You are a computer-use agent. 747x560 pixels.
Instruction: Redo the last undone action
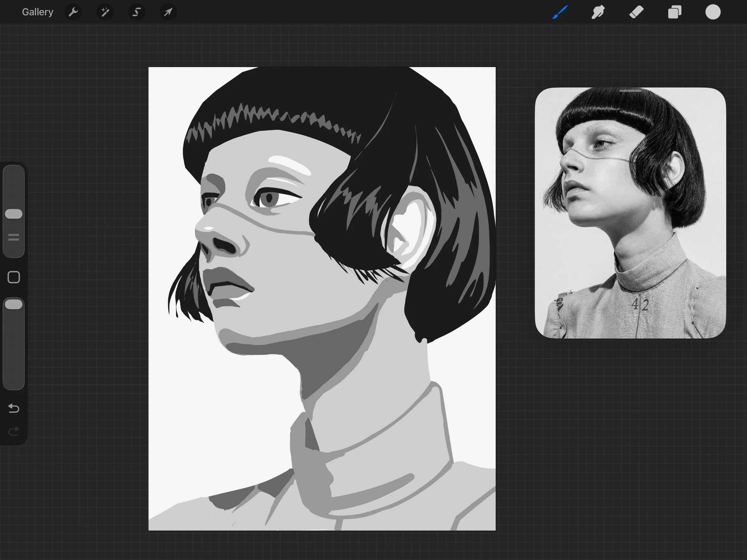pos(13,431)
